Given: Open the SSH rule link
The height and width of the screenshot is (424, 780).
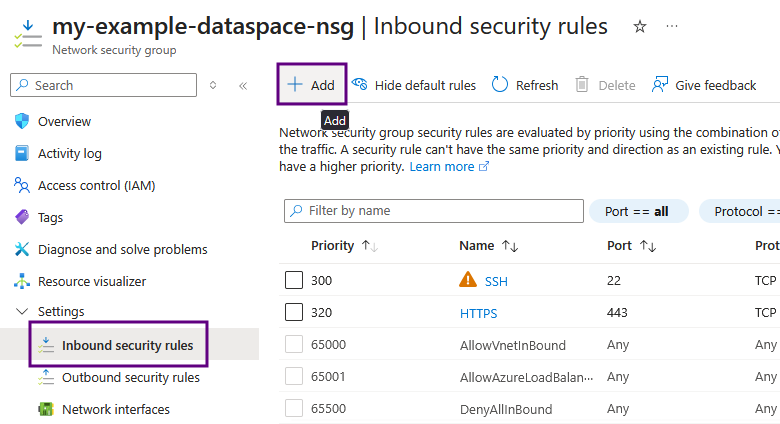Looking at the screenshot, I should tap(496, 281).
